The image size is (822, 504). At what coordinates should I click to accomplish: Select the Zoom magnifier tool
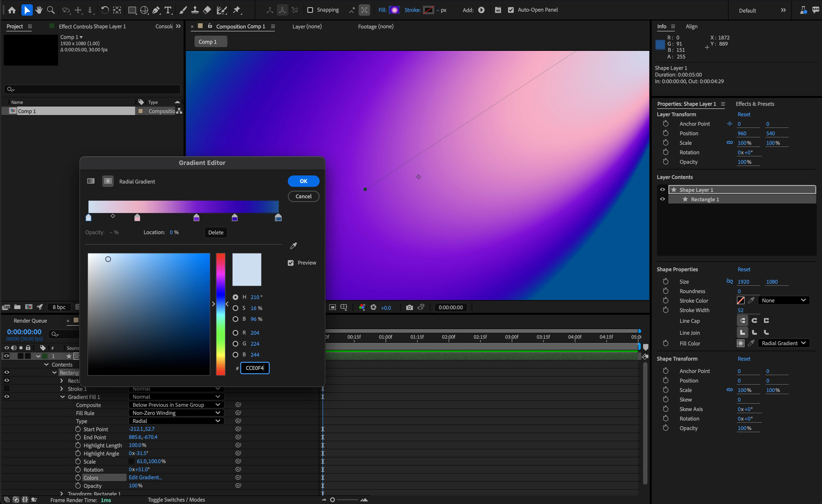(51, 10)
